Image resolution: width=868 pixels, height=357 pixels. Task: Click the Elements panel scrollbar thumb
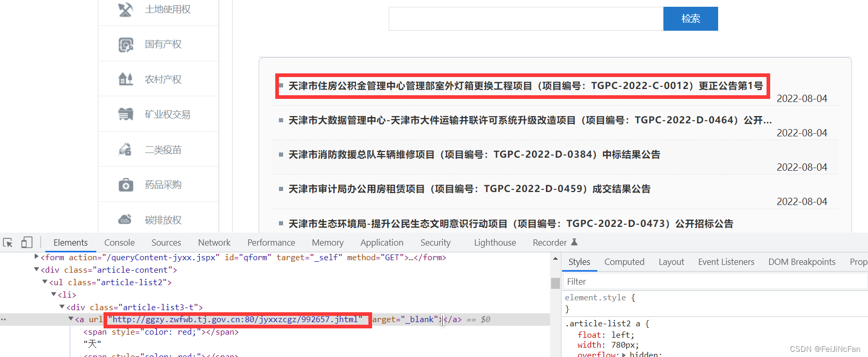(555, 283)
